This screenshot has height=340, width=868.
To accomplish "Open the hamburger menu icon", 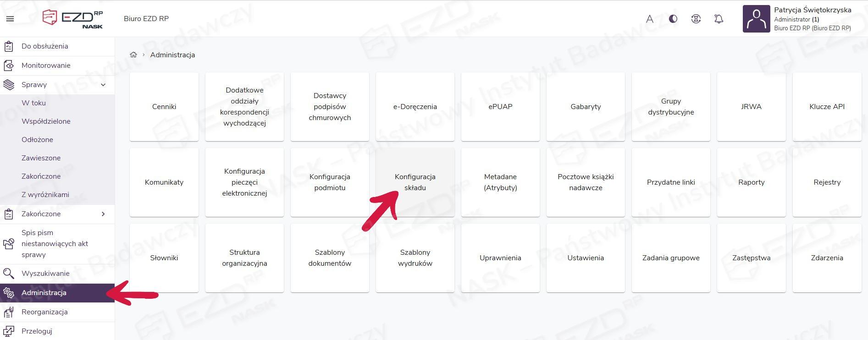I will tap(10, 19).
